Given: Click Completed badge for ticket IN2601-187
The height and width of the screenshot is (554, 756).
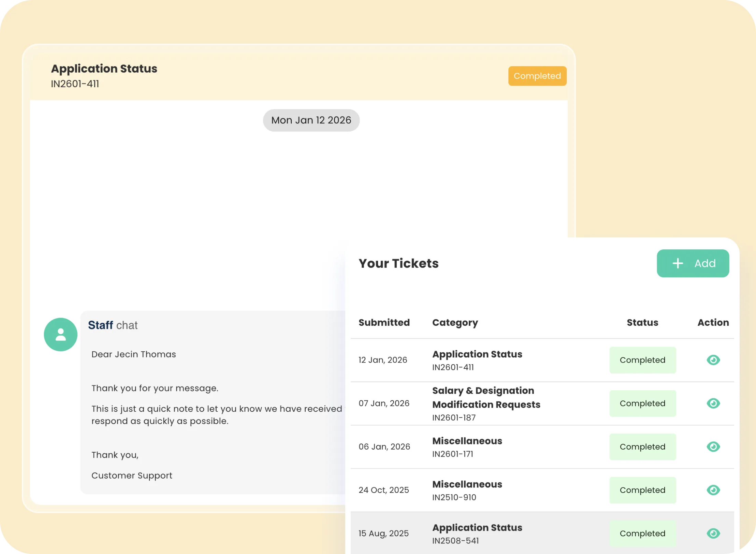Looking at the screenshot, I should tap(642, 403).
